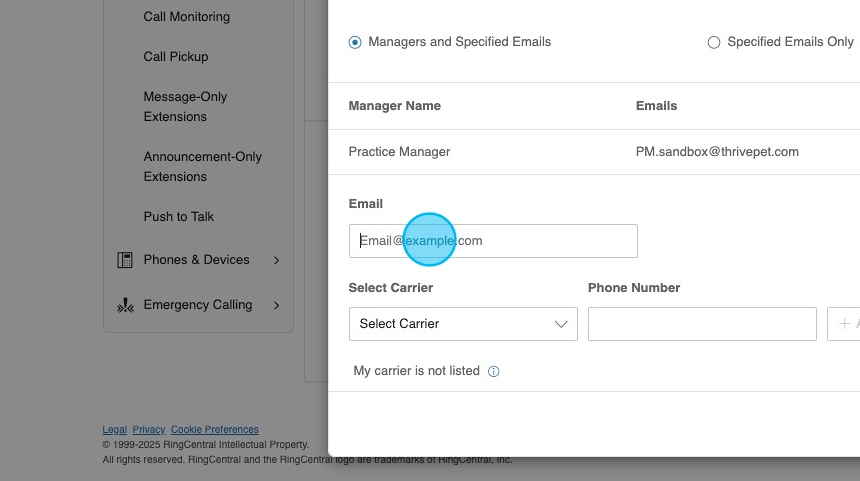The height and width of the screenshot is (481, 860).
Task: Open Cookie Preferences link
Action: click(x=214, y=430)
